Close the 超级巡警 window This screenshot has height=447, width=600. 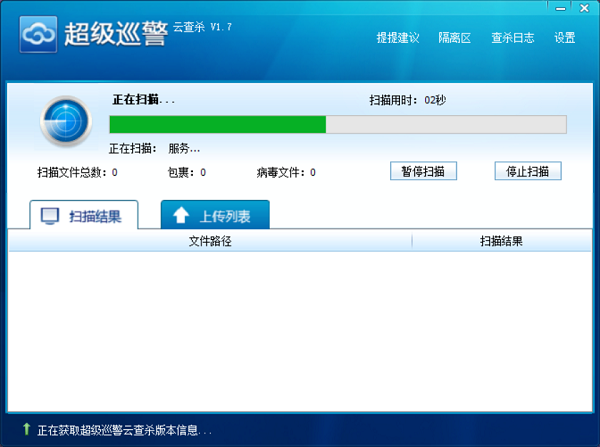click(584, 8)
